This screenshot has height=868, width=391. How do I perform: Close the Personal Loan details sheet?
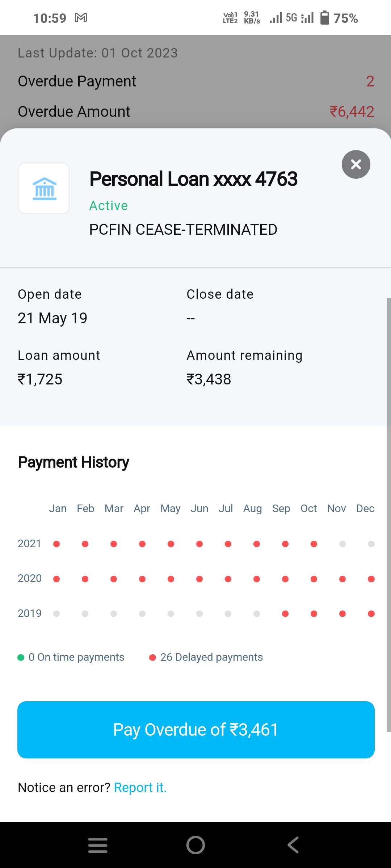pyautogui.click(x=356, y=165)
